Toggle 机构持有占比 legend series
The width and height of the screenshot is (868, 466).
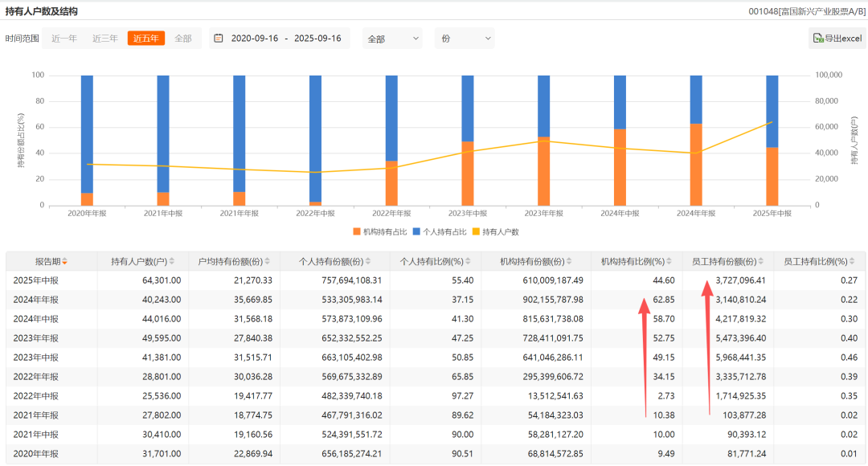[382, 232]
